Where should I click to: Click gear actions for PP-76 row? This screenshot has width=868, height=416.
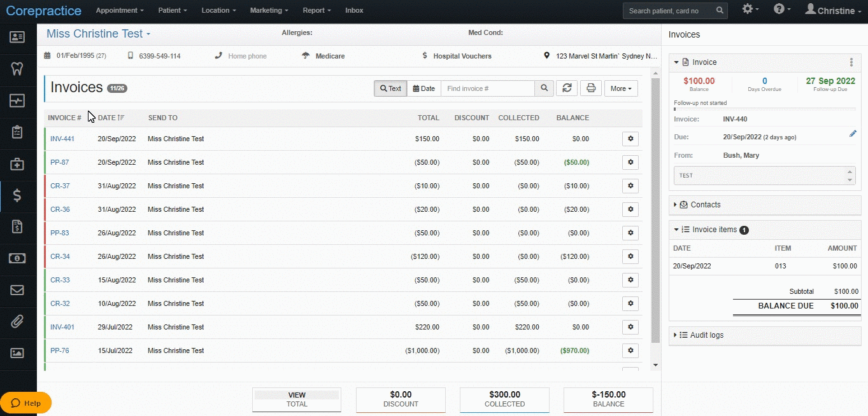630,350
